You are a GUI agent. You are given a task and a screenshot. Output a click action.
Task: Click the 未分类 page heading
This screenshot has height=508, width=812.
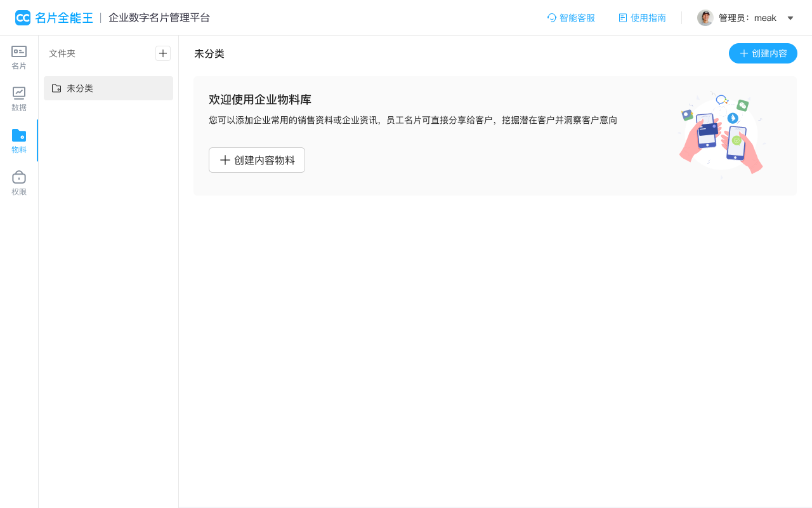coord(209,53)
